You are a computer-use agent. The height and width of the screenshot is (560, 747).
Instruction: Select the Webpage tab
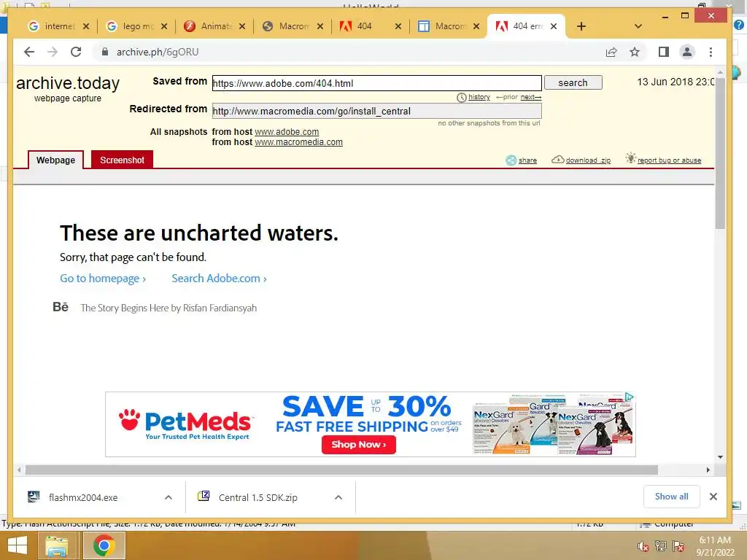[x=55, y=160]
